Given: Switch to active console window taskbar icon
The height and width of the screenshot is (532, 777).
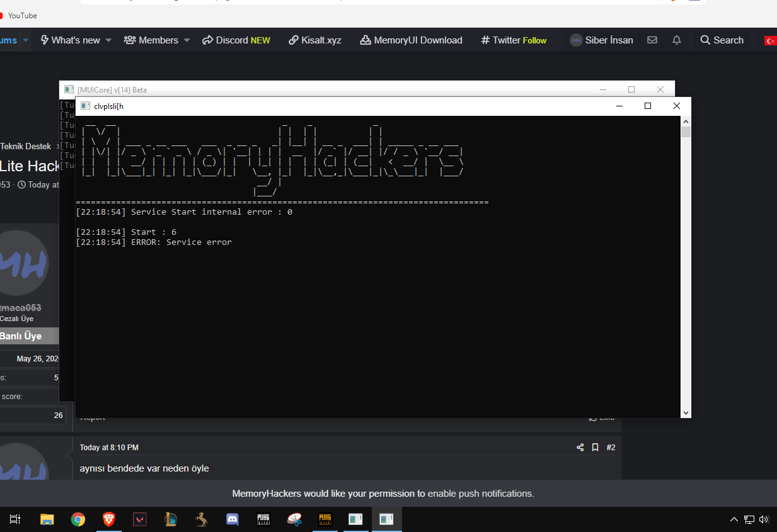Looking at the screenshot, I should pos(386,519).
